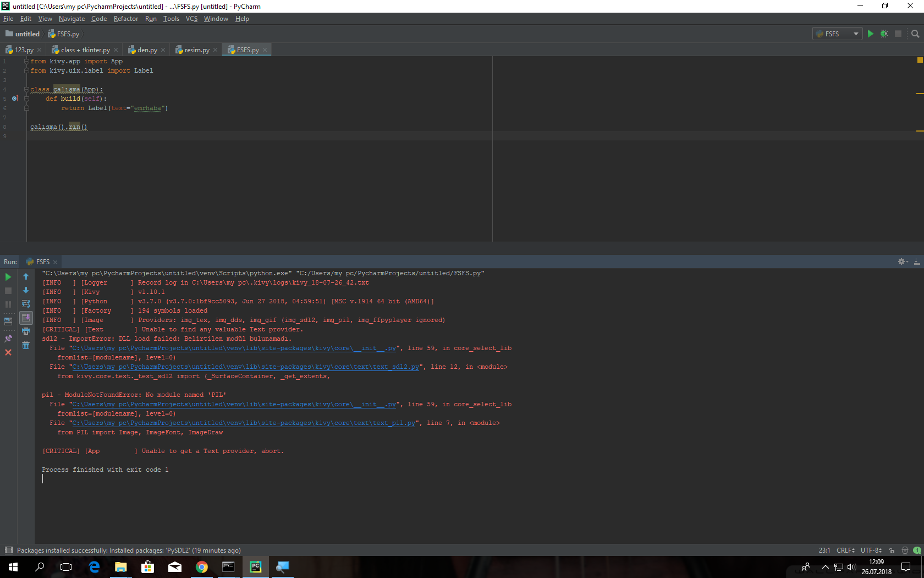Hide the Run tool window
Screen dimensions: 924x578
pos(917,261)
